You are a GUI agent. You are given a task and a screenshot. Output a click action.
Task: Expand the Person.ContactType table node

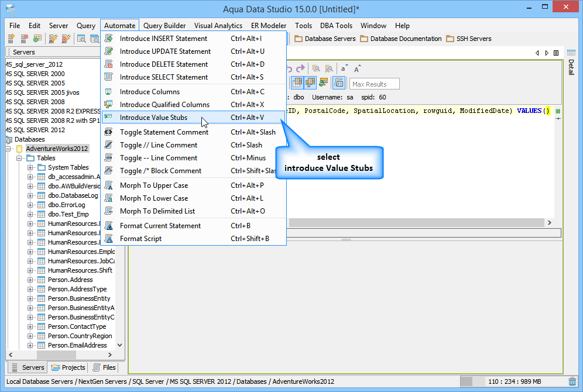pyautogui.click(x=30, y=326)
